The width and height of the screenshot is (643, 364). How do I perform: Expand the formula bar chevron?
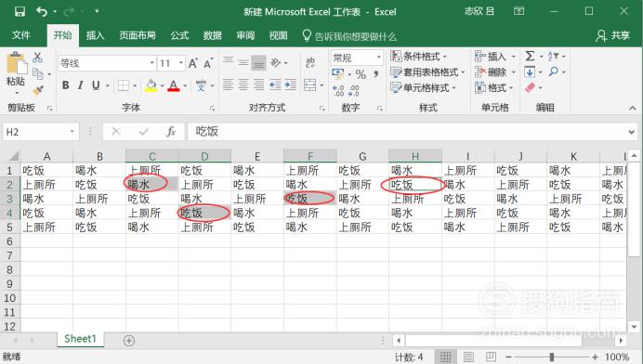click(632, 132)
